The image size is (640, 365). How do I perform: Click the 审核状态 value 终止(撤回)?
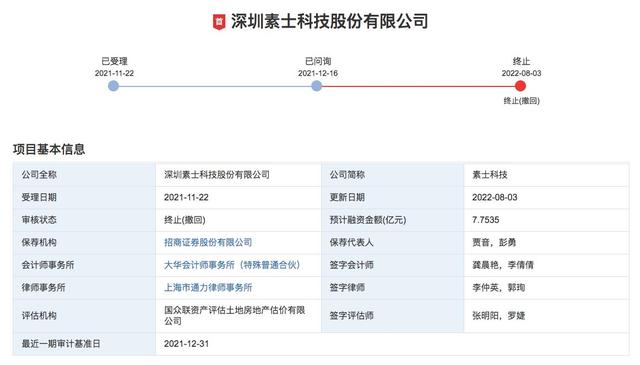tap(184, 220)
